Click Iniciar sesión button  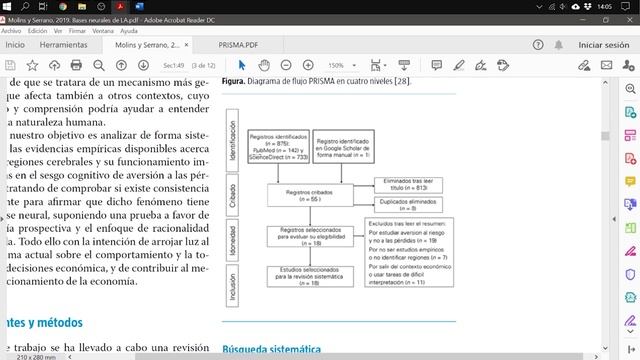coord(604,45)
